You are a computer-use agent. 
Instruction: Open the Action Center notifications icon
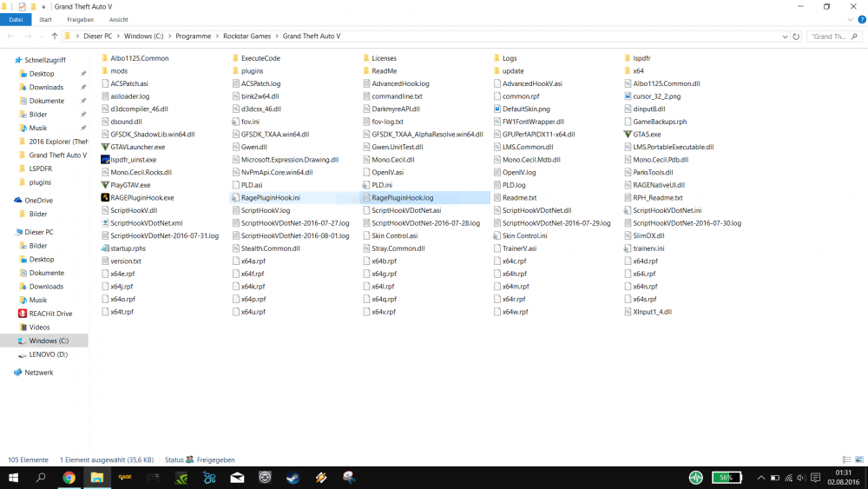tap(815, 478)
